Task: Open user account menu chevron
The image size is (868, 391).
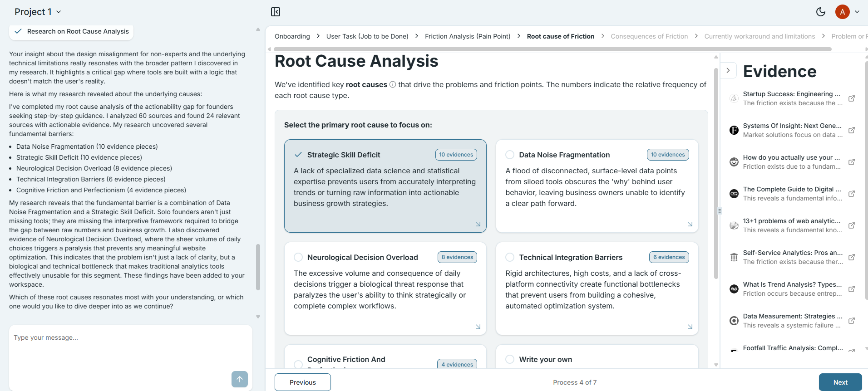Action: (857, 12)
